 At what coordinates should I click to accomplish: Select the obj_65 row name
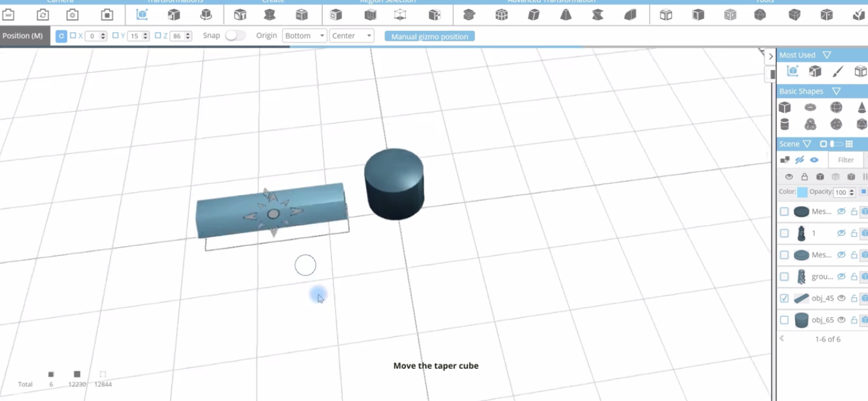823,320
